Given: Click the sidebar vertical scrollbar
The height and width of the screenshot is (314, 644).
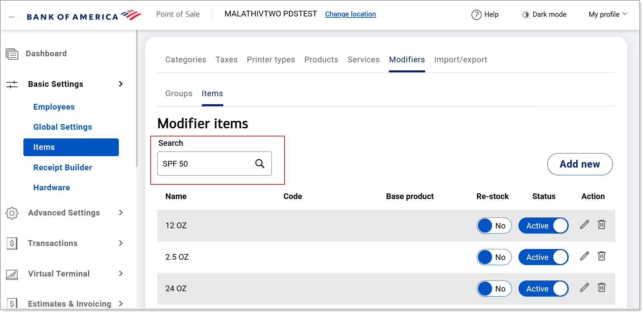Looking at the screenshot, I should click(x=137, y=99).
